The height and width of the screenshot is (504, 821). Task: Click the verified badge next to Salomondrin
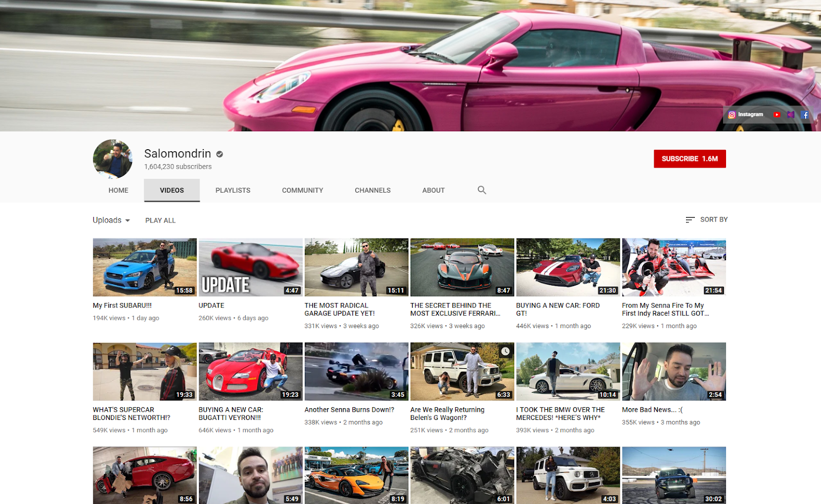pos(220,154)
